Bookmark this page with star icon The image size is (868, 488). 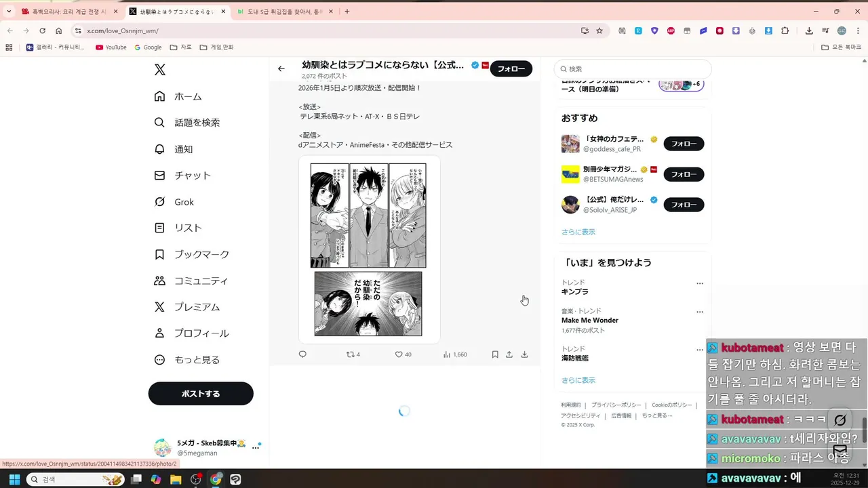(599, 30)
